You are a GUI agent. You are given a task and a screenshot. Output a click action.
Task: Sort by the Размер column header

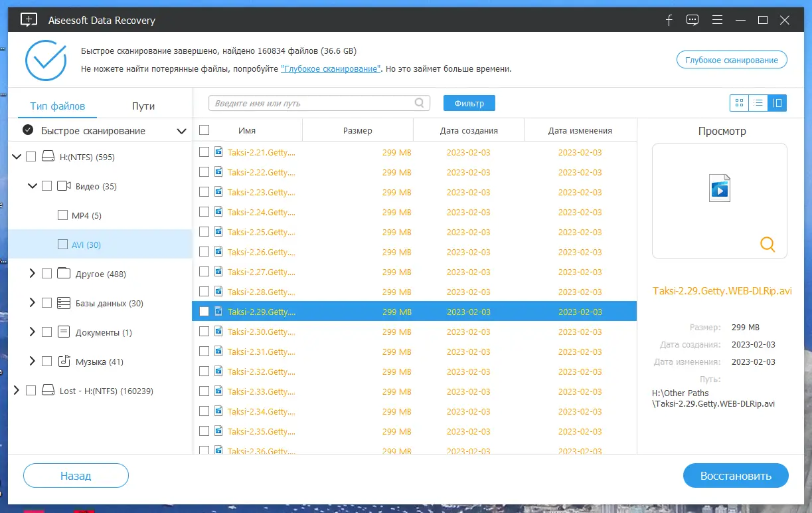click(x=358, y=130)
